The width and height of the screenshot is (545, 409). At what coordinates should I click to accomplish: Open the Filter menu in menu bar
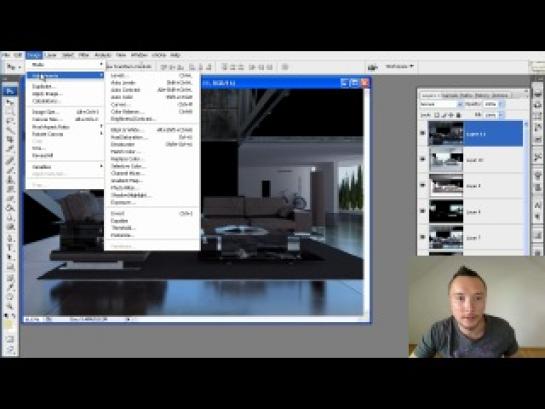(x=84, y=55)
